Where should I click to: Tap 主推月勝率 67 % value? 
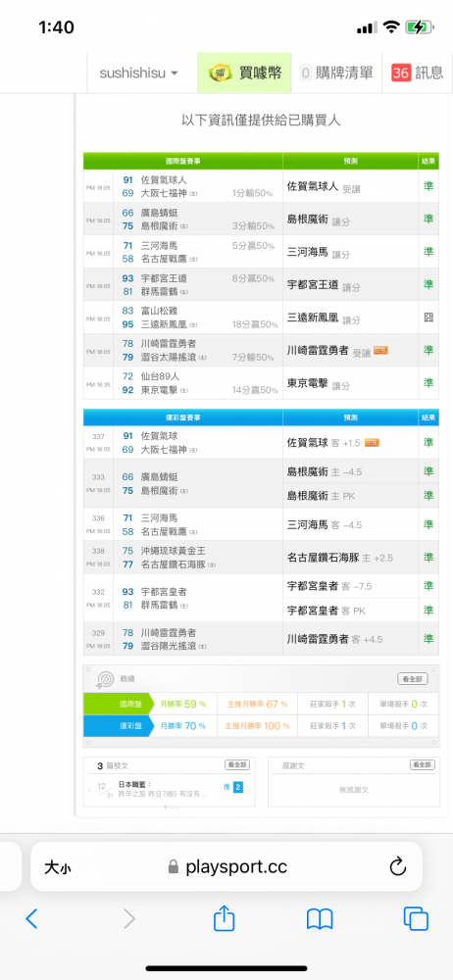257,704
